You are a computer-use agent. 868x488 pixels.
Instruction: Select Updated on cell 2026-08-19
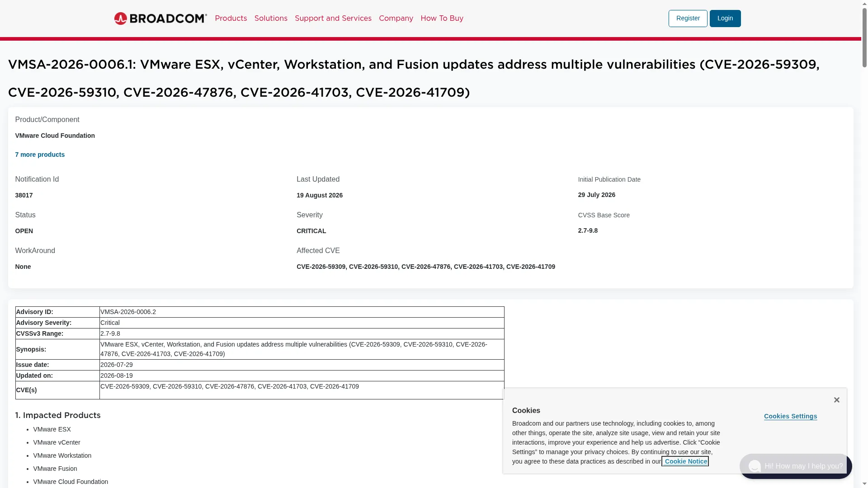302,375
